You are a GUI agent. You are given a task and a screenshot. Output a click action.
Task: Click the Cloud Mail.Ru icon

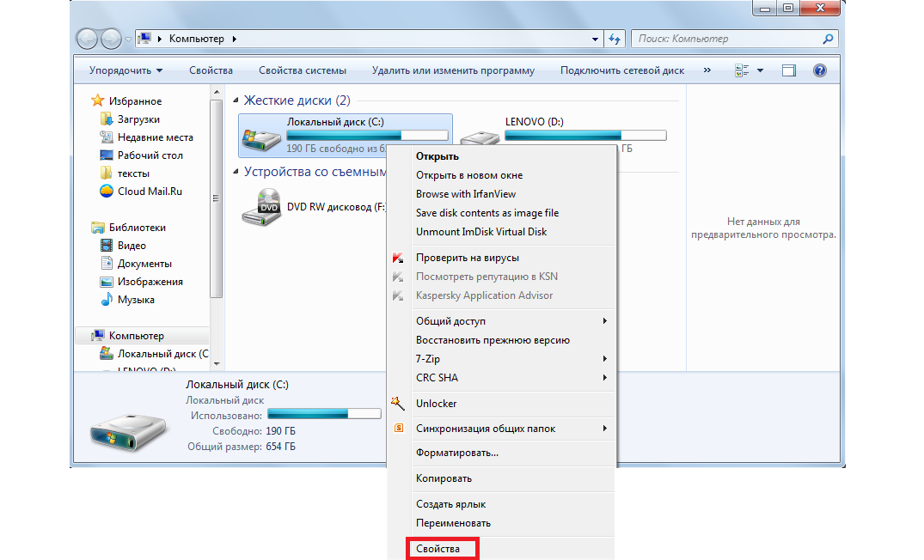click(106, 192)
